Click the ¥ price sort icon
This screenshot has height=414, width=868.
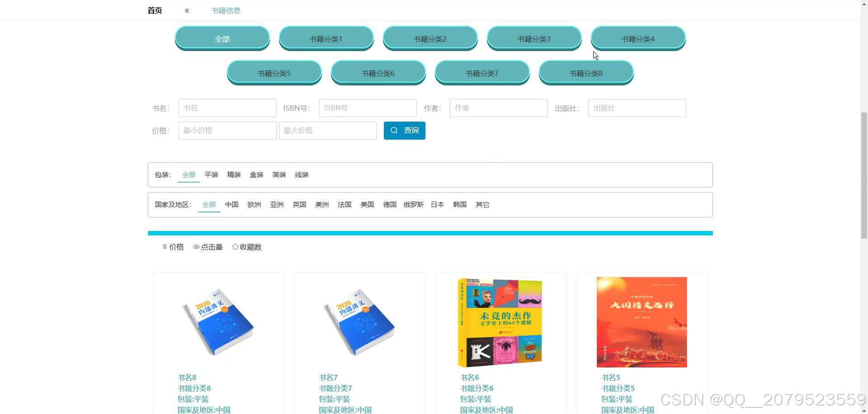pyautogui.click(x=165, y=247)
